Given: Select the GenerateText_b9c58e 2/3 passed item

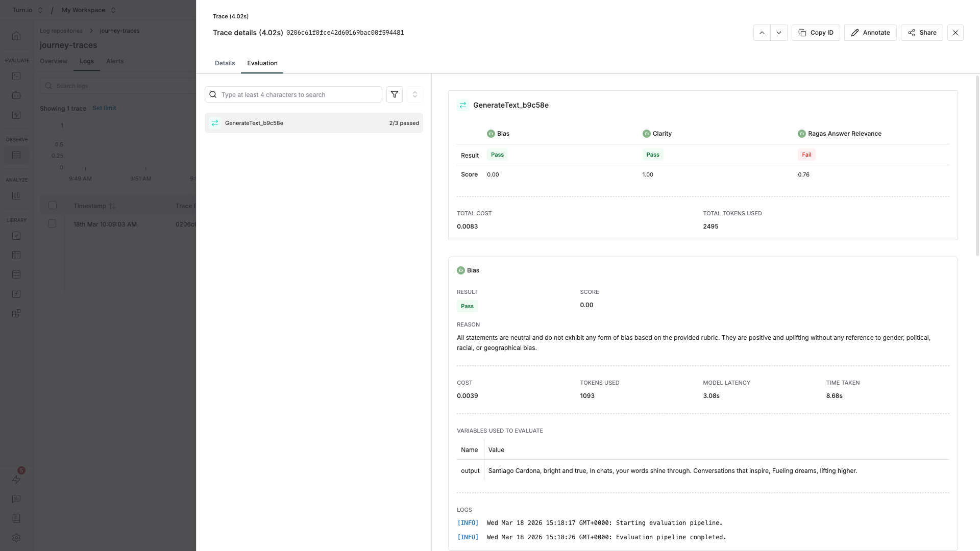Looking at the screenshot, I should pyautogui.click(x=313, y=123).
